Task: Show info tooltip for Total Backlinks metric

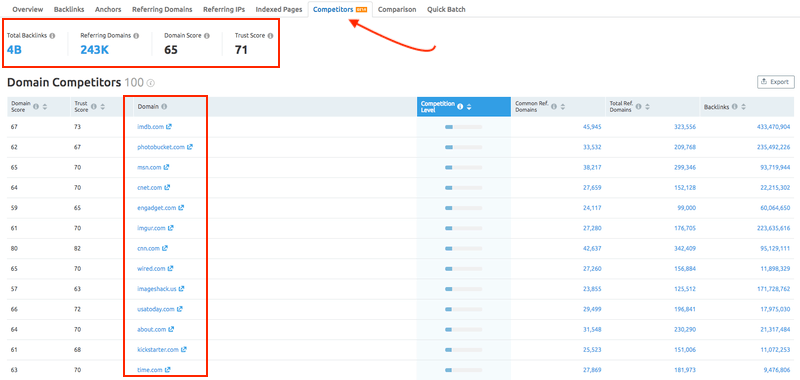Action: (x=52, y=36)
